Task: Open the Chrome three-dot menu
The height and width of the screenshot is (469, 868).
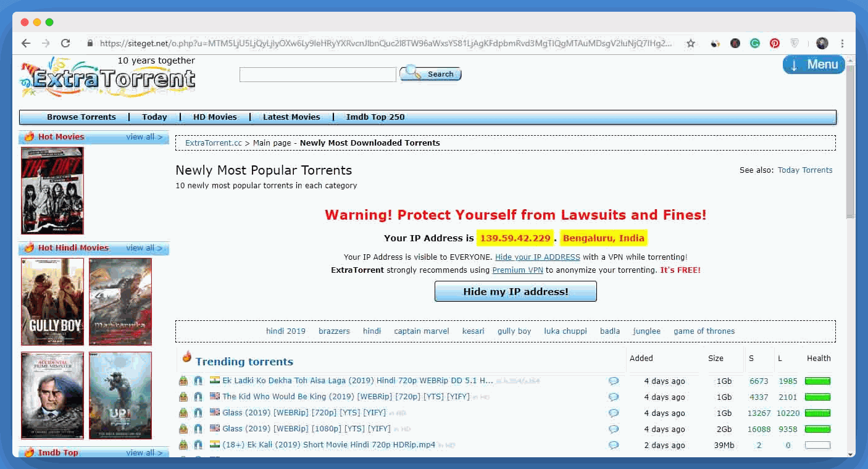Action: 843,43
